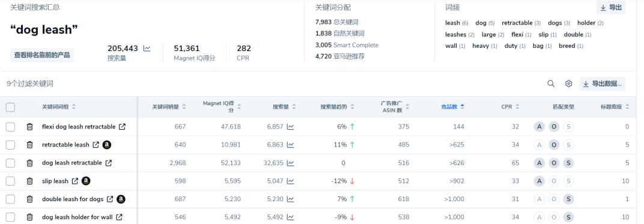Delete dog leash holder for wall row

[x=29, y=217]
